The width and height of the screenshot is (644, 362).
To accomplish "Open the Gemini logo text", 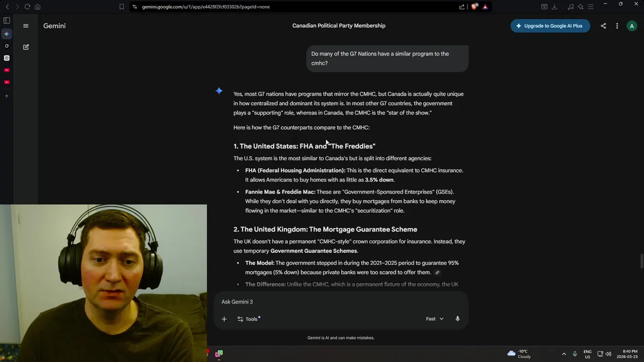I will click(54, 26).
